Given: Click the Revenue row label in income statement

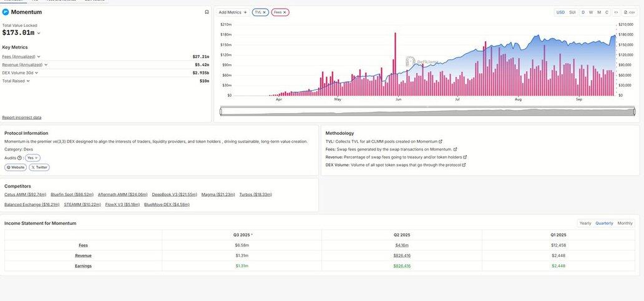Looking at the screenshot, I should pyautogui.click(x=84, y=256).
